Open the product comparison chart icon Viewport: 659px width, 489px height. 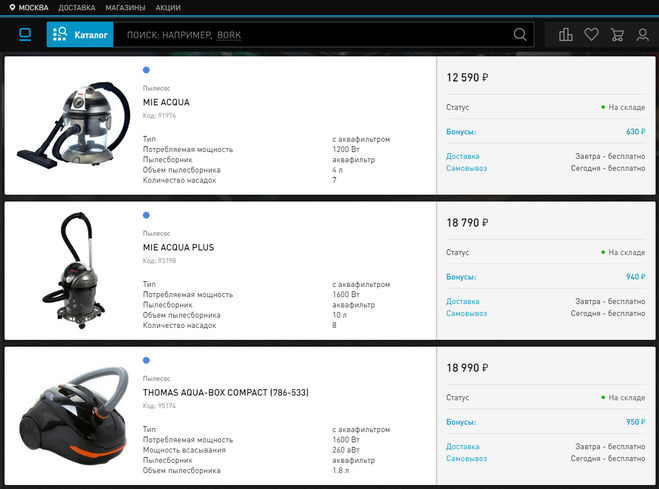566,34
